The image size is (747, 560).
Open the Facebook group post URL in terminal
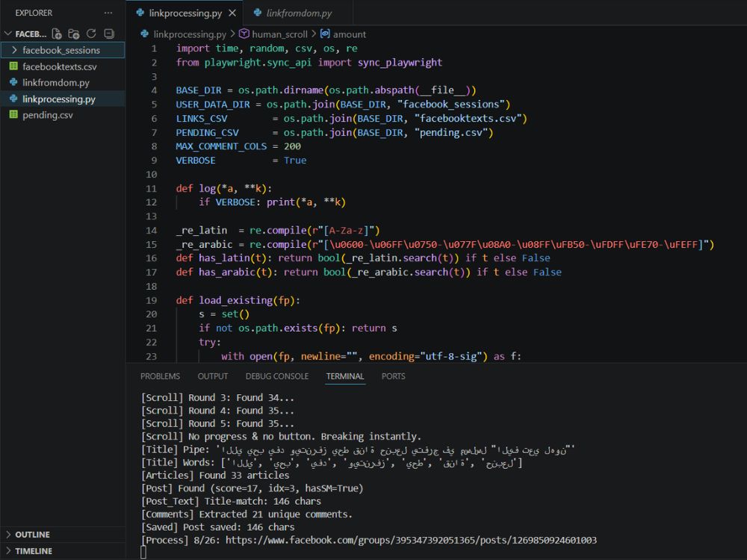(x=411, y=540)
